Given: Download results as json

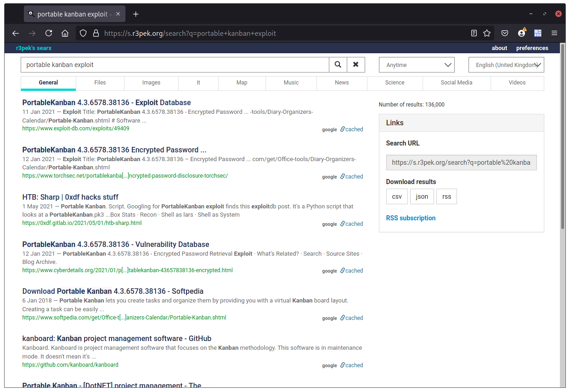Looking at the screenshot, I should (x=422, y=196).
